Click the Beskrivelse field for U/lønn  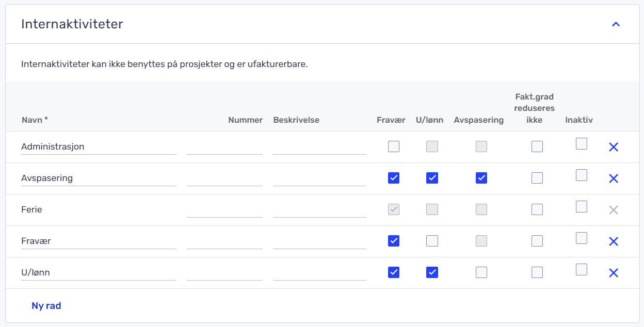tap(319, 273)
